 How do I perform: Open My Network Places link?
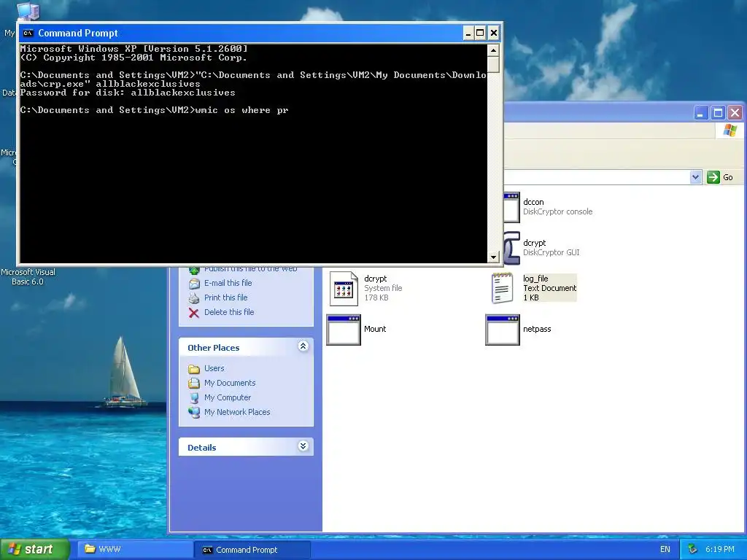(237, 412)
